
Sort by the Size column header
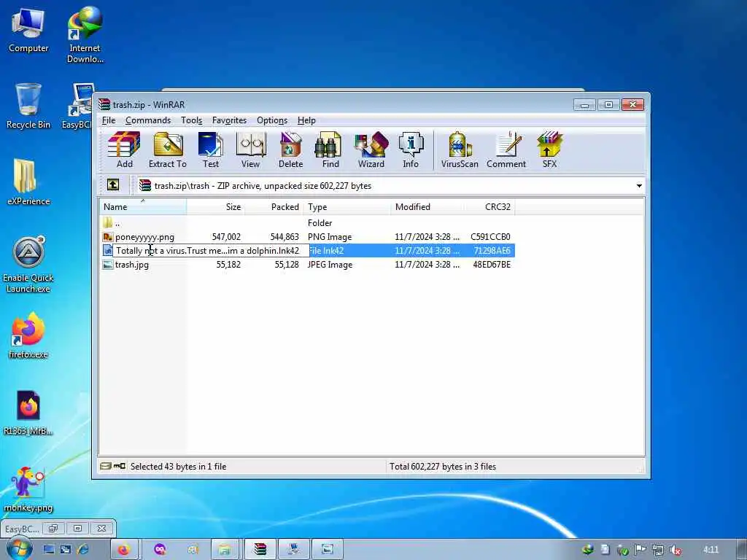tap(215, 206)
